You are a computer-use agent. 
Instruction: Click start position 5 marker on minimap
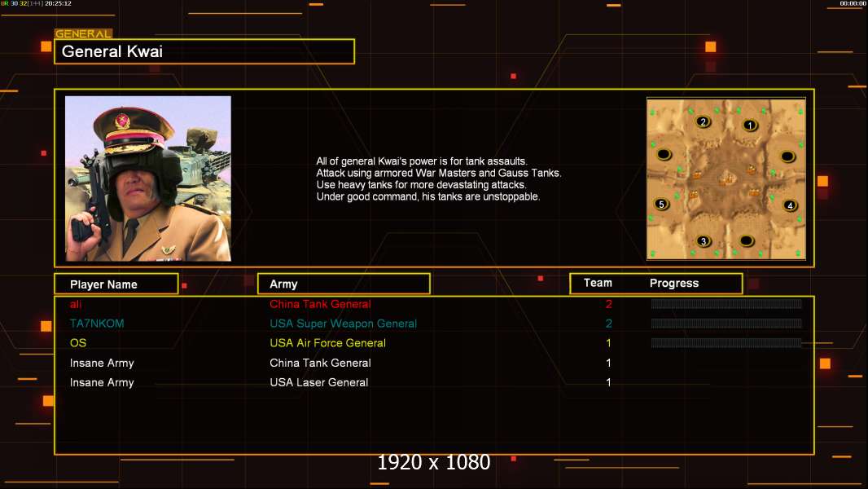click(661, 204)
